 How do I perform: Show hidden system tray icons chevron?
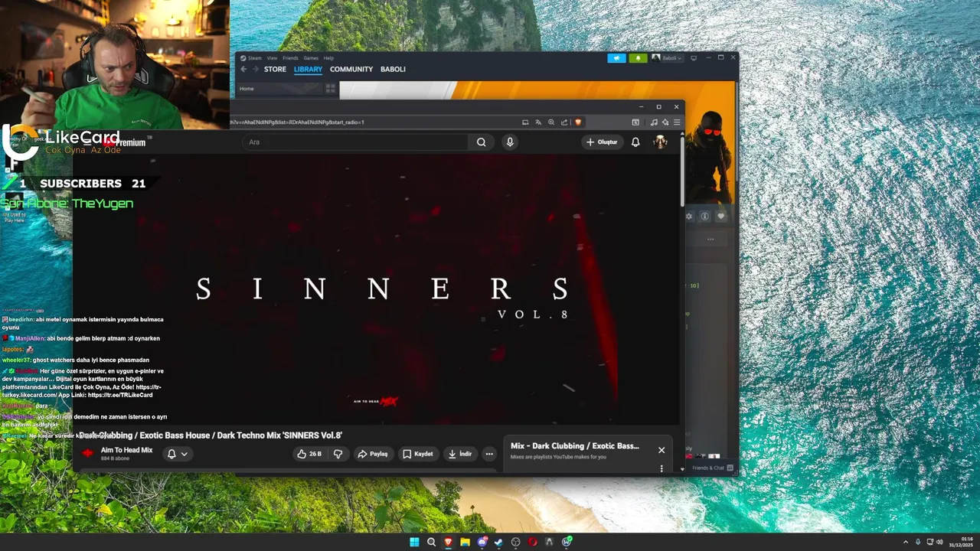(x=906, y=542)
